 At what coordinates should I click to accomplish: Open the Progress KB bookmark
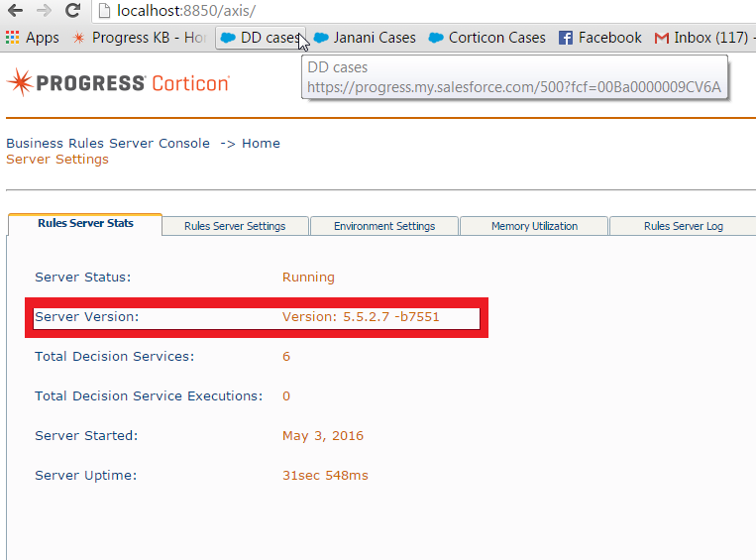tap(140, 38)
